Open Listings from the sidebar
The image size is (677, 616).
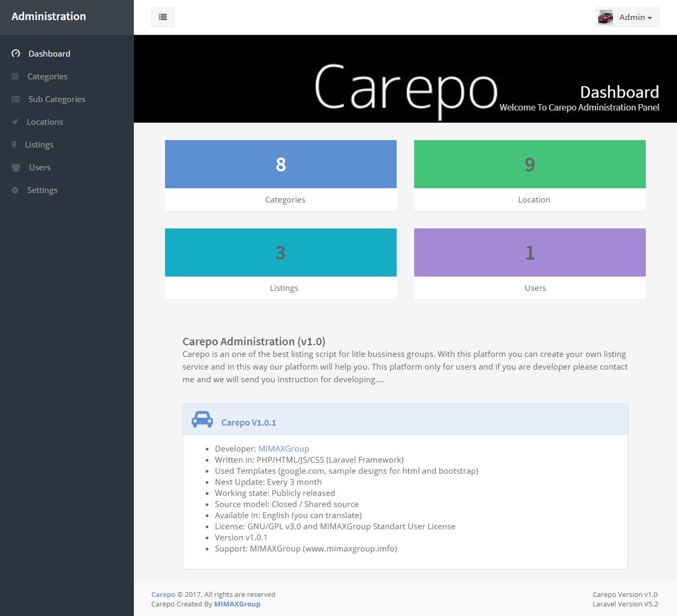67,144
